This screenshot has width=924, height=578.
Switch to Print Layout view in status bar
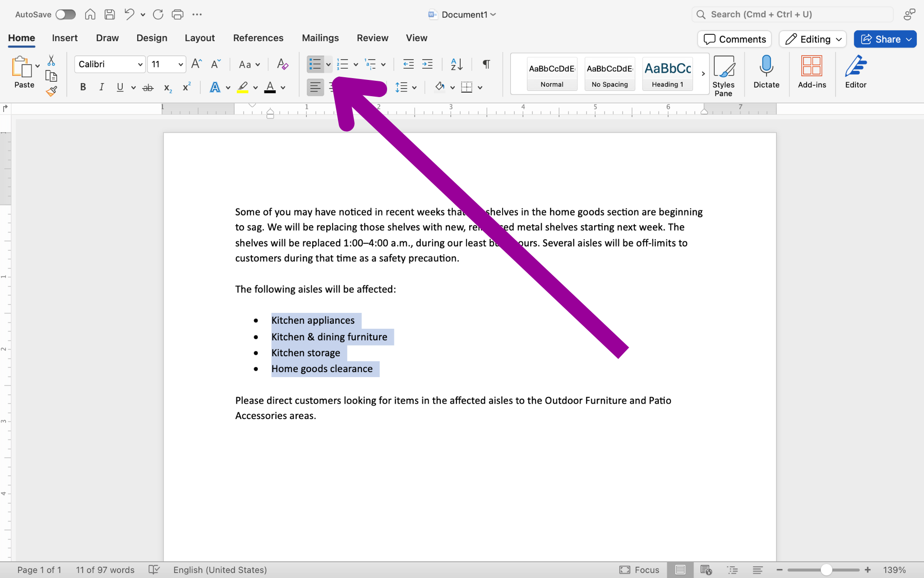point(680,570)
